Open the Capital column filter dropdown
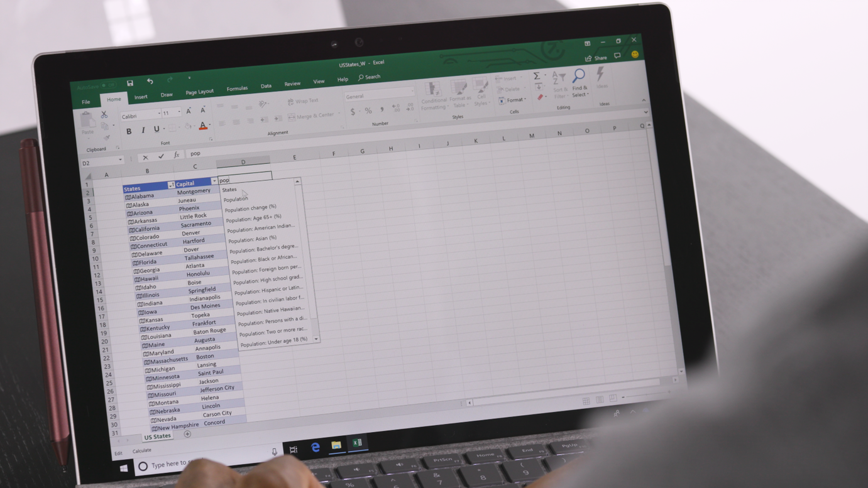This screenshot has width=868, height=488. pos(214,181)
